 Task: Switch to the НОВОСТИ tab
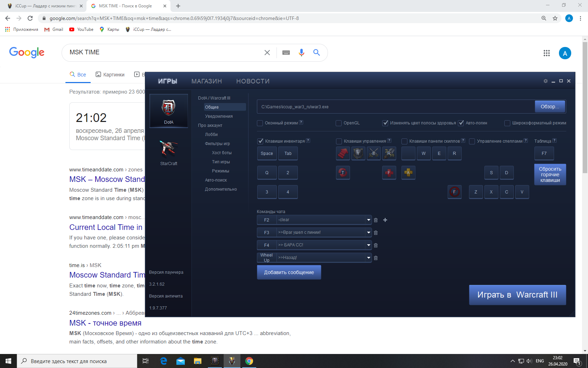253,81
